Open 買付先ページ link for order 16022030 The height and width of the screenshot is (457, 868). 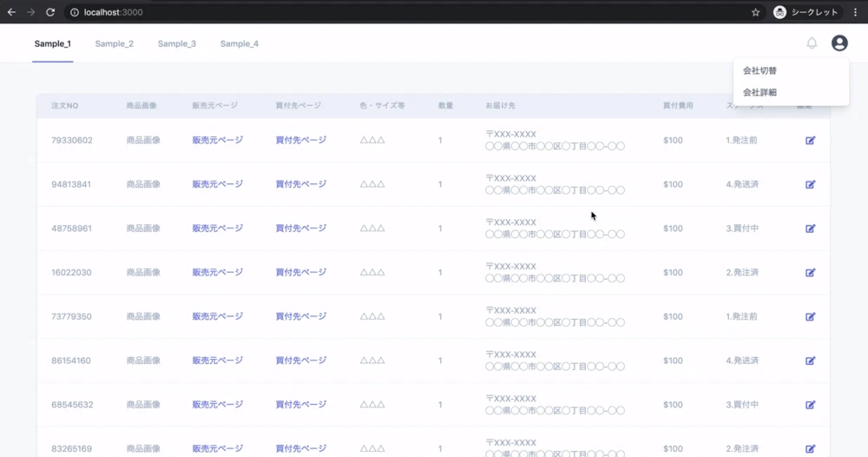pyautogui.click(x=301, y=272)
